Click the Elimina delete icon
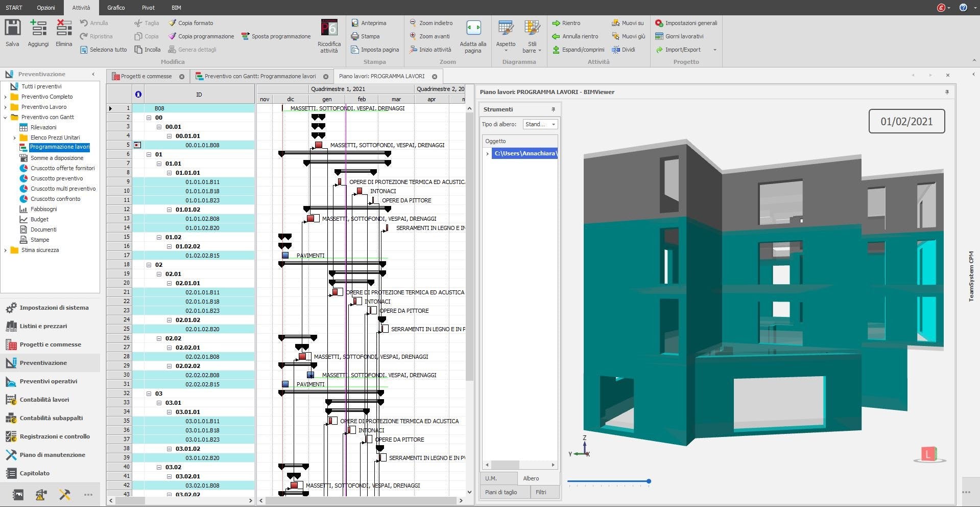Screen dimensions: 980x507 coord(64,28)
